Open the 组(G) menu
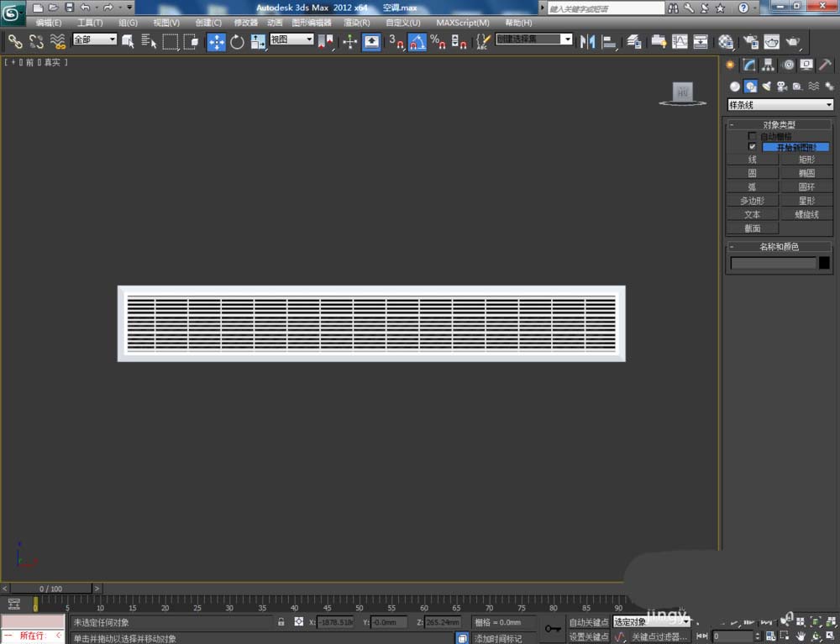 128,23
